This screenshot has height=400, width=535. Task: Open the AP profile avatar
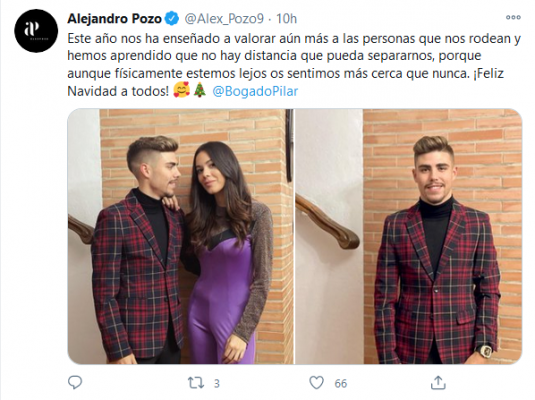point(36,31)
